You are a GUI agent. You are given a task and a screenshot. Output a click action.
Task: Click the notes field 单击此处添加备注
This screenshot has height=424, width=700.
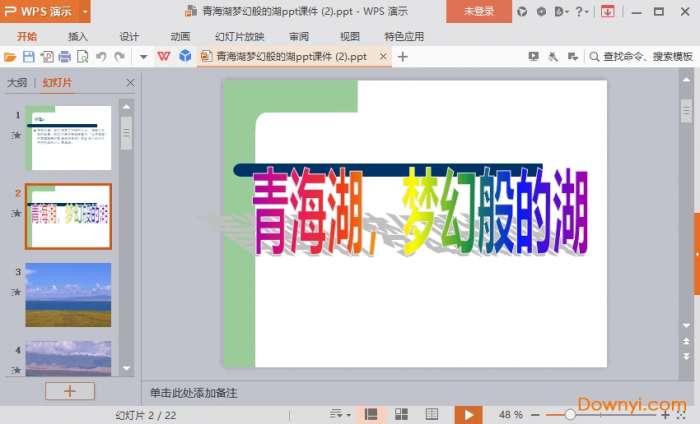pyautogui.click(x=194, y=393)
